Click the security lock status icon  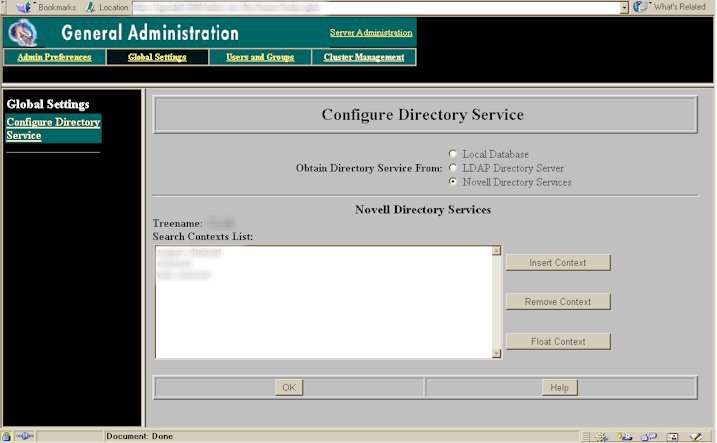6,436
